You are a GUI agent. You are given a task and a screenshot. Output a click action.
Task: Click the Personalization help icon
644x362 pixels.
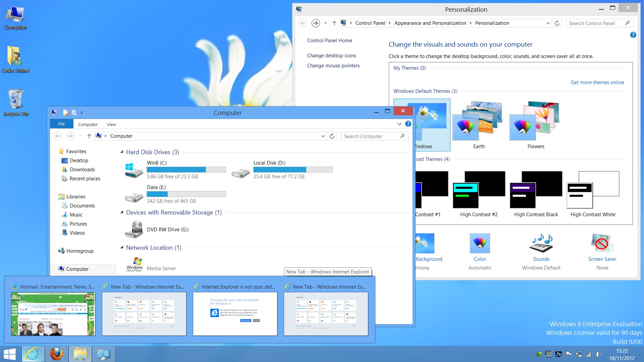[x=633, y=35]
